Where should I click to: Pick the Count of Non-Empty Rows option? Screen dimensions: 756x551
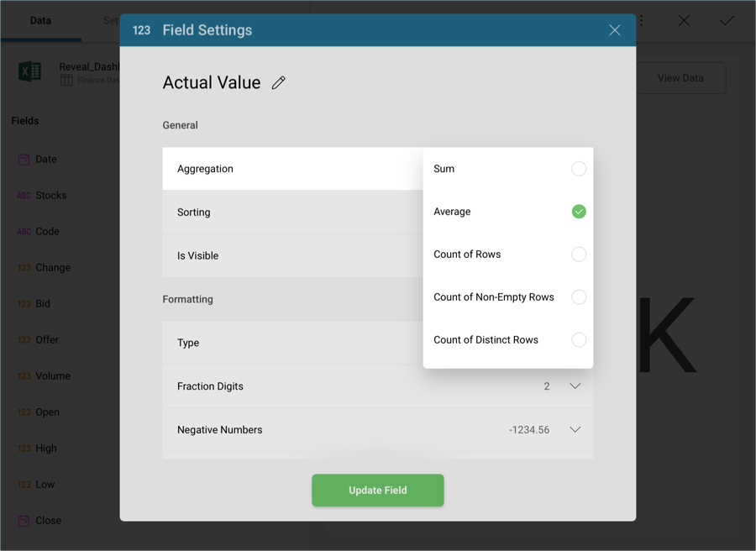coord(579,297)
